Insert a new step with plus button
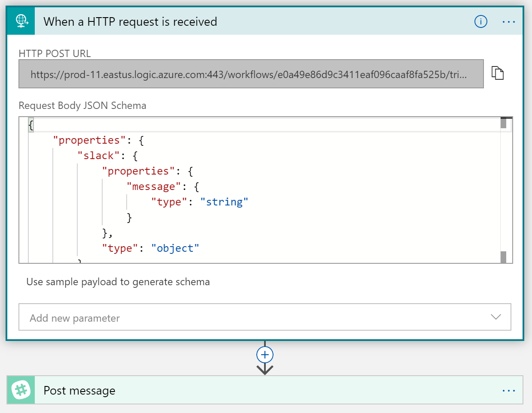Viewport: 532px width, 413px height. point(265,355)
